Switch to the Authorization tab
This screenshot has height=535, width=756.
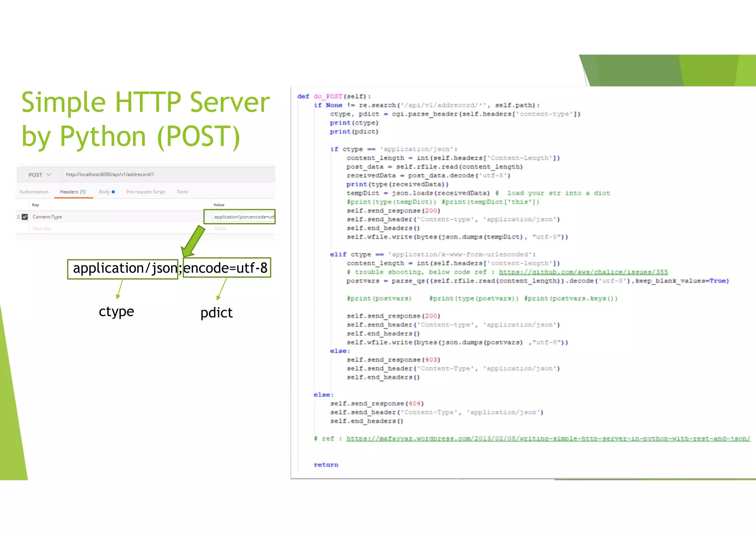coord(34,192)
